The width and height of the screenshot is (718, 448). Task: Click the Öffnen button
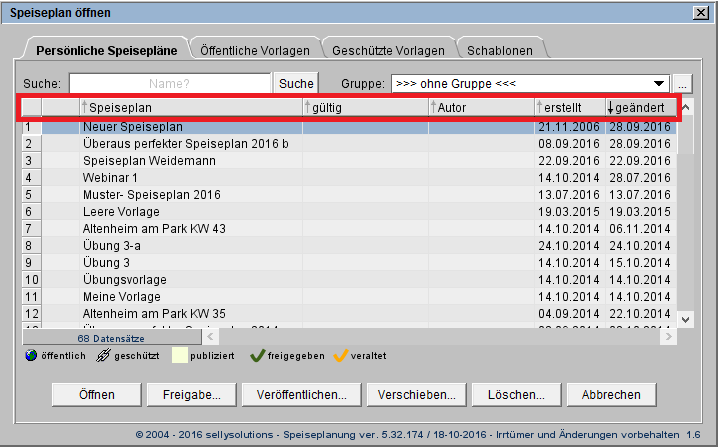click(97, 395)
